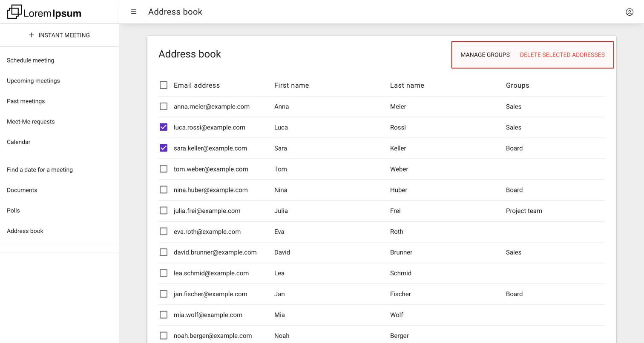This screenshot has width=644, height=343.
Task: Open the hamburger navigation menu
Action: point(134,12)
